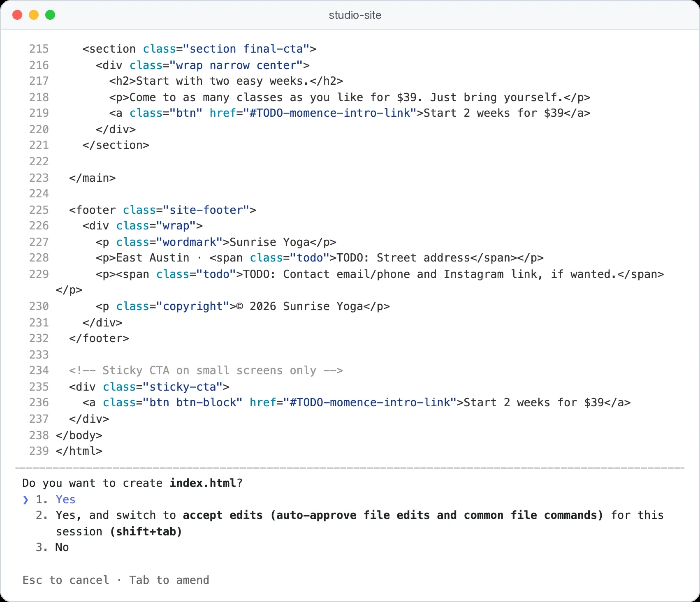This screenshot has height=602, width=700.
Task: Click the 'wordmark' class value on line 227
Action: pos(190,242)
